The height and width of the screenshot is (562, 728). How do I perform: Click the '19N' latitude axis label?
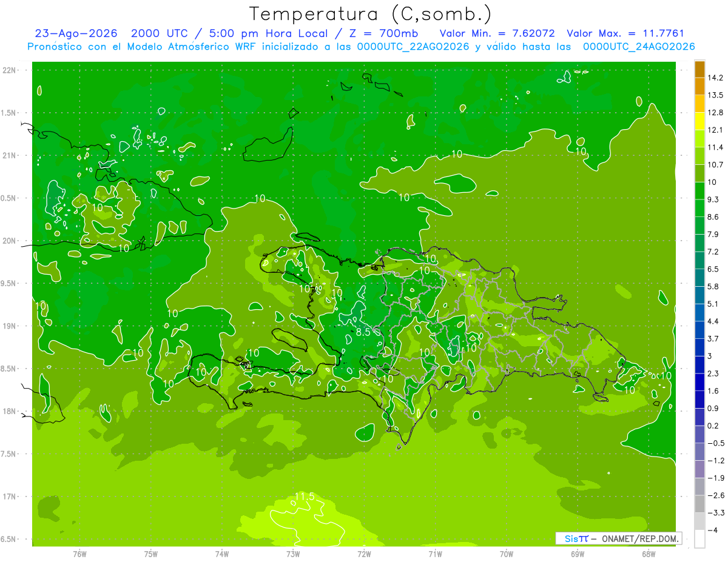pyautogui.click(x=9, y=326)
